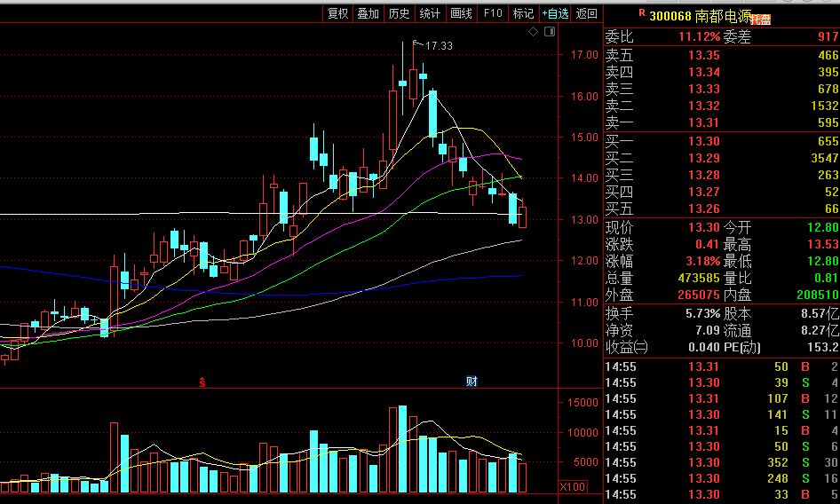
Task: Click 今开 value 12.80
Action: tap(823, 228)
